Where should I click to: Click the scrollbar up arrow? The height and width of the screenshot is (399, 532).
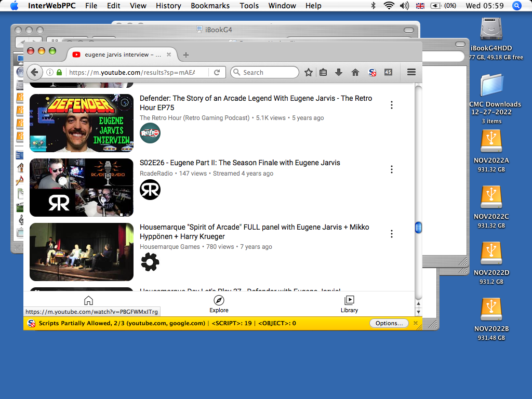click(x=418, y=303)
